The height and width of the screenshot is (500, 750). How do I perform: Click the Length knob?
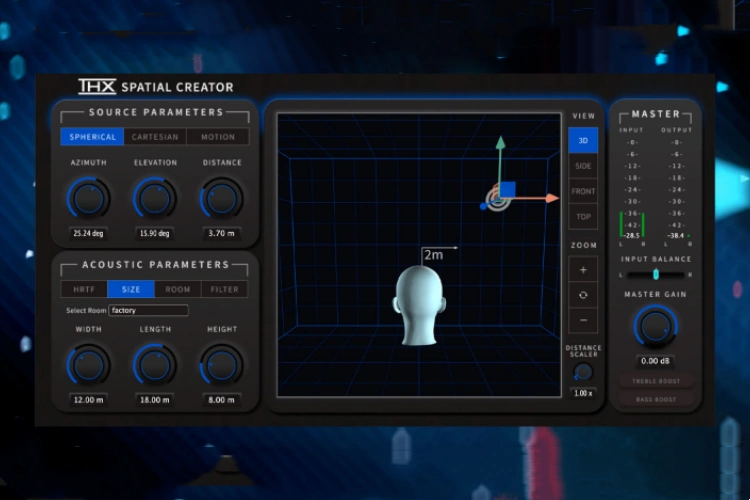pos(155,365)
